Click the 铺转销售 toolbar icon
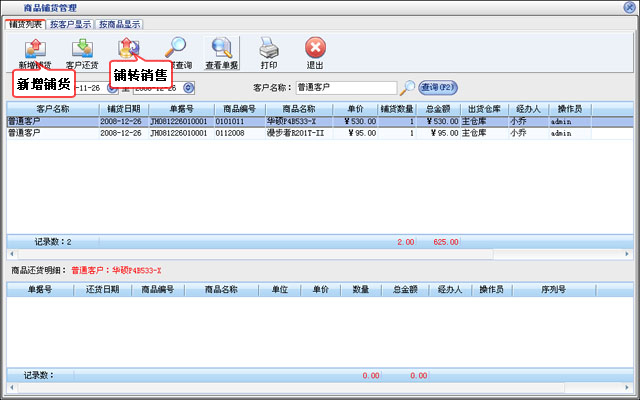The image size is (640, 400). pos(128,47)
